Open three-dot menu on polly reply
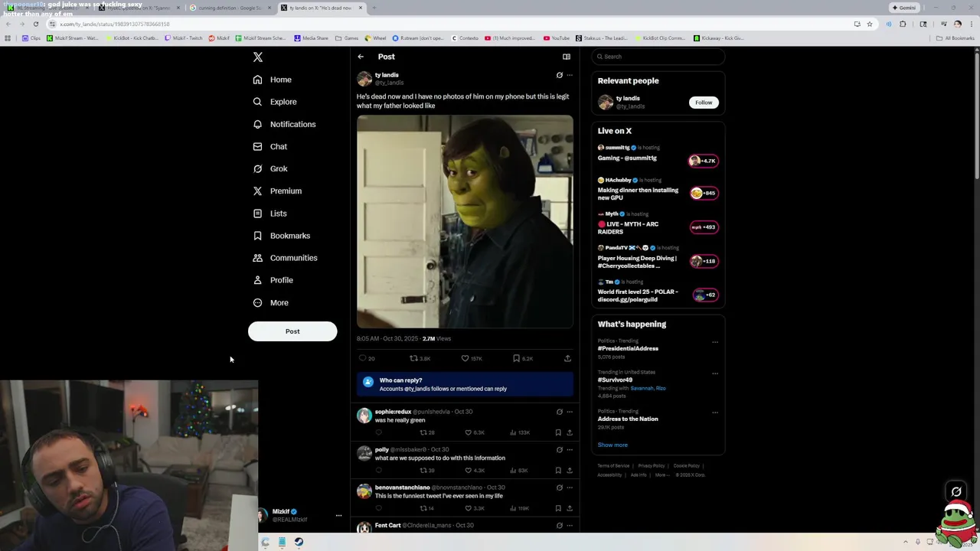This screenshot has height=551, width=980. click(x=570, y=449)
